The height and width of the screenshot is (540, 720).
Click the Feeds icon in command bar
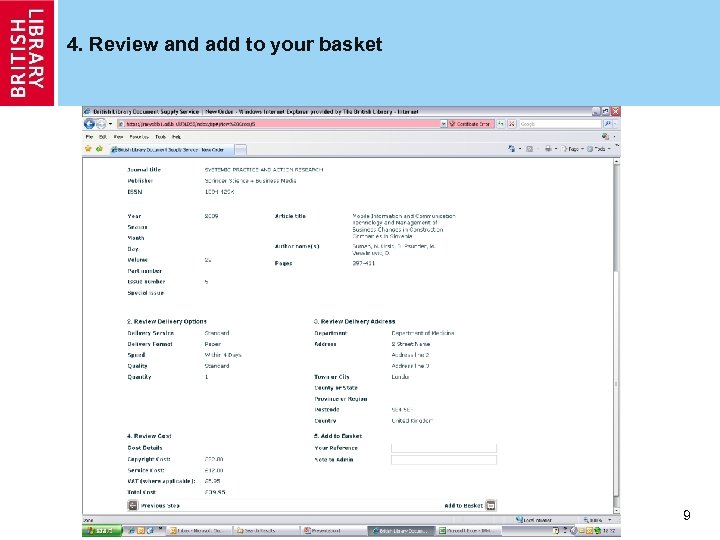coord(529,149)
